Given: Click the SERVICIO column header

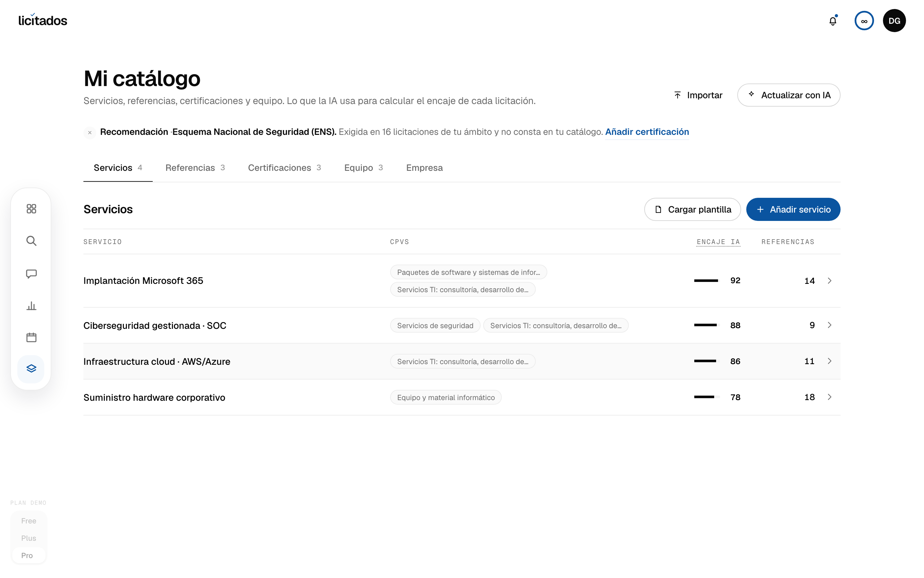Looking at the screenshot, I should (103, 242).
